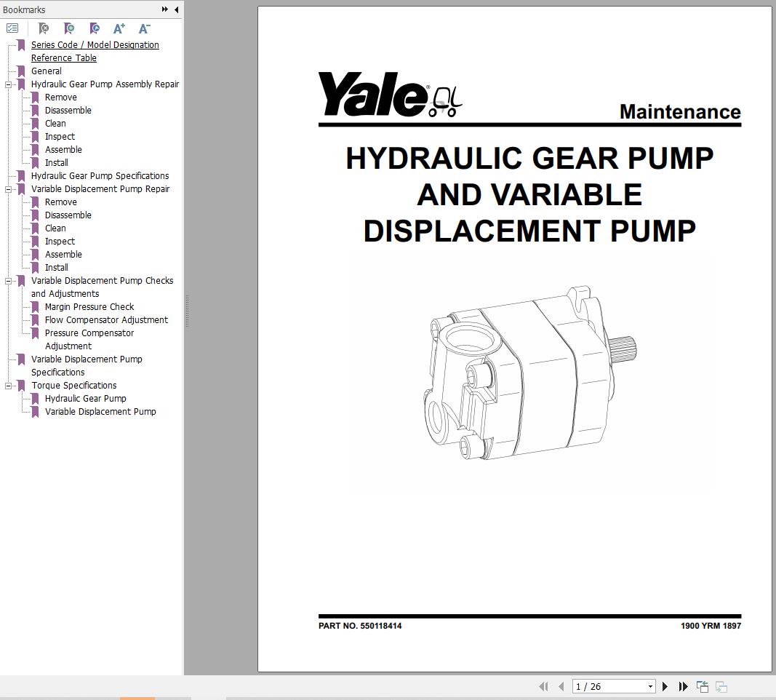Collapse Hydraulic Gear Pump Assembly Repair node
This screenshot has height=700, width=776.
pos(9,84)
